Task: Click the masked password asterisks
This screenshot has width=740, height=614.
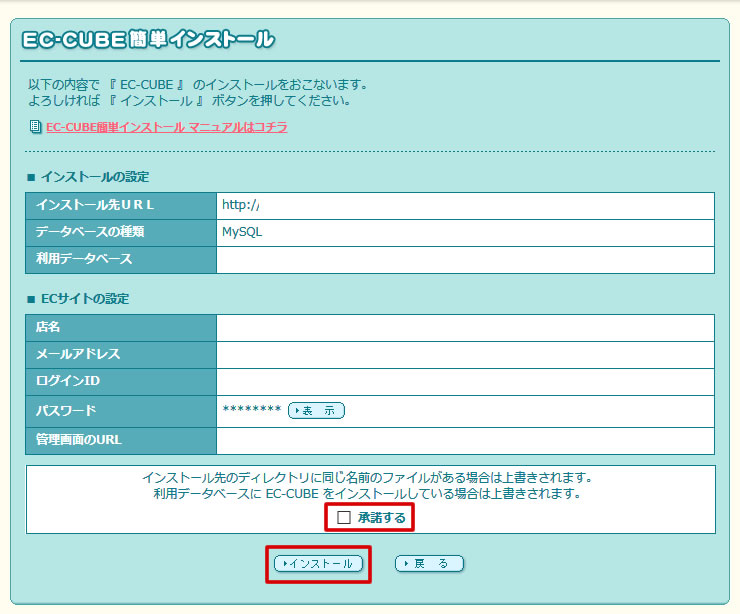Action: [x=252, y=411]
